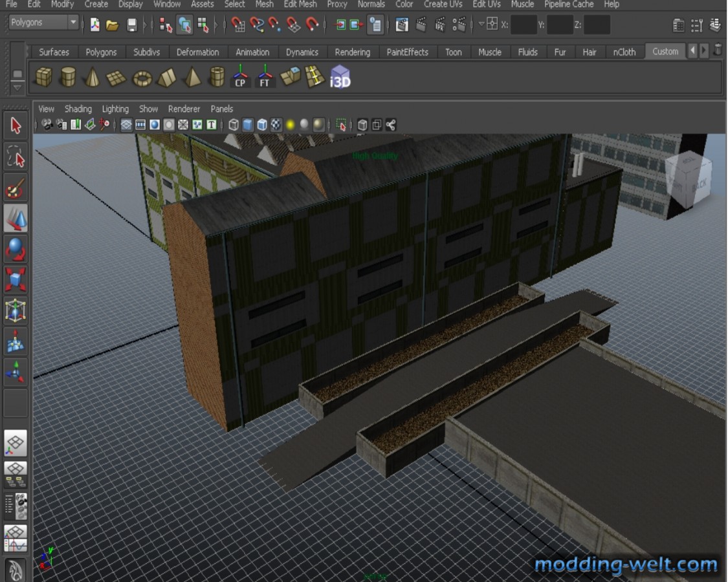The height and width of the screenshot is (582, 728).
Task: Select the Soft Modification tool
Action: (x=16, y=341)
